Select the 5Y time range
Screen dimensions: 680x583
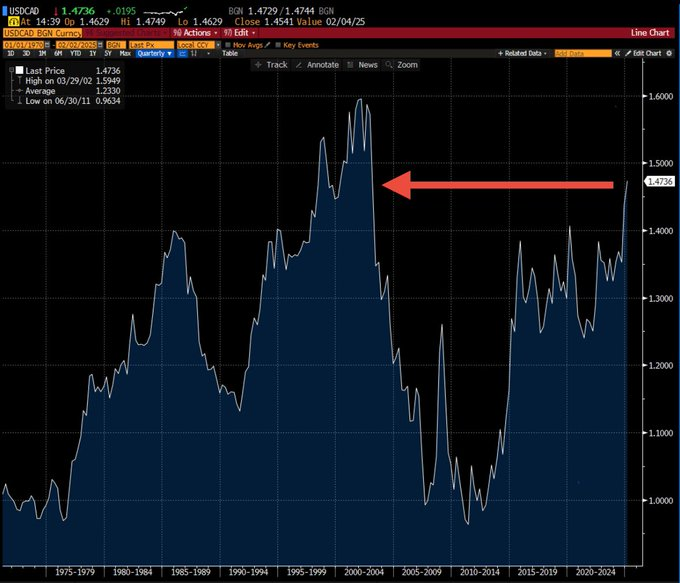pos(107,53)
